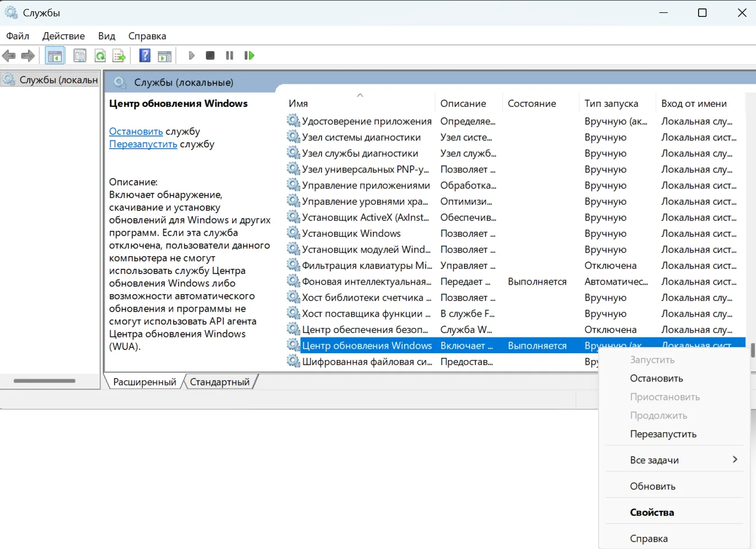
Task: Click the greyed Запустить context menu entry
Action: tap(652, 360)
